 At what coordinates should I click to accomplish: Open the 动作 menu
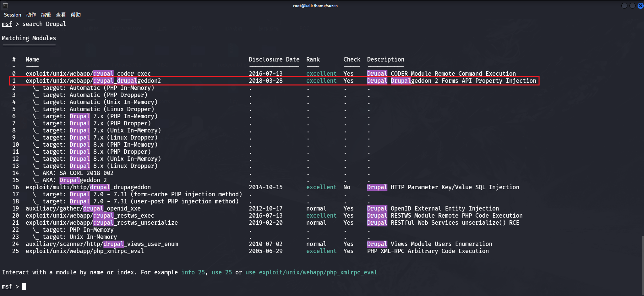point(31,15)
